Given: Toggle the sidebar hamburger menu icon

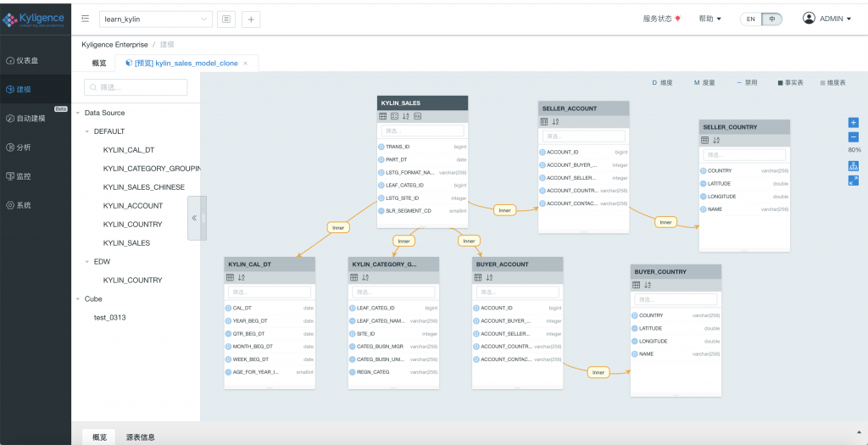Looking at the screenshot, I should (86, 19).
